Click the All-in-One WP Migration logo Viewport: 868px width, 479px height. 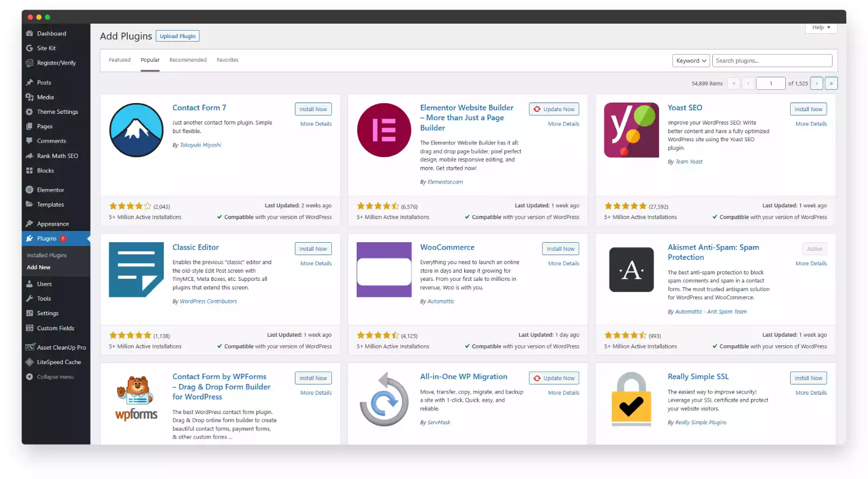(x=384, y=399)
